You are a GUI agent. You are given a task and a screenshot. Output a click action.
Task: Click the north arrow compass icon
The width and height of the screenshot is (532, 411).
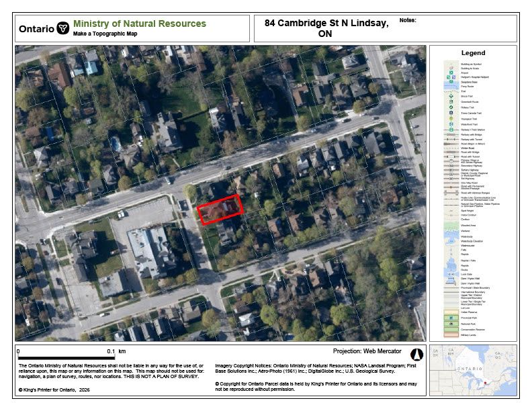pyautogui.click(x=415, y=353)
